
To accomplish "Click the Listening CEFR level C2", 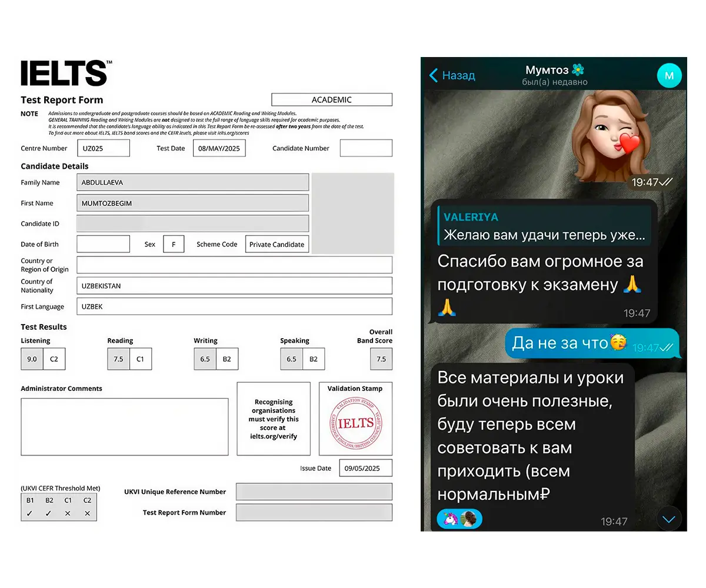I will [x=54, y=359].
